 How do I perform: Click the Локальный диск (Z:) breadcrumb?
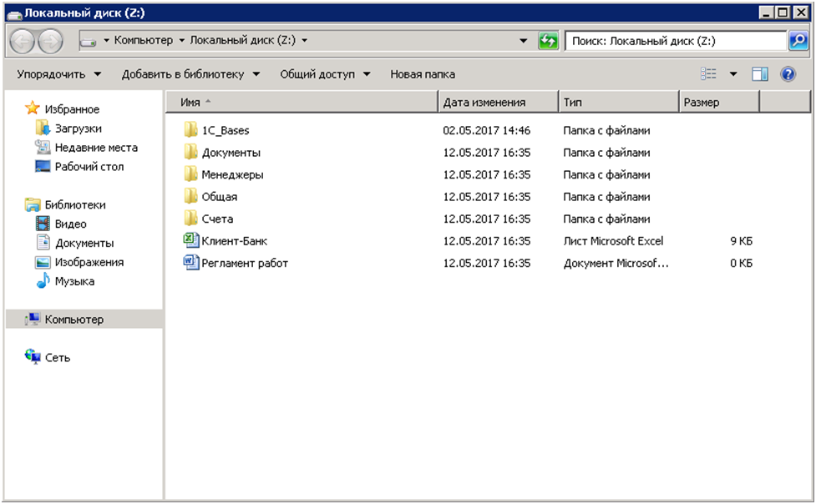click(242, 41)
